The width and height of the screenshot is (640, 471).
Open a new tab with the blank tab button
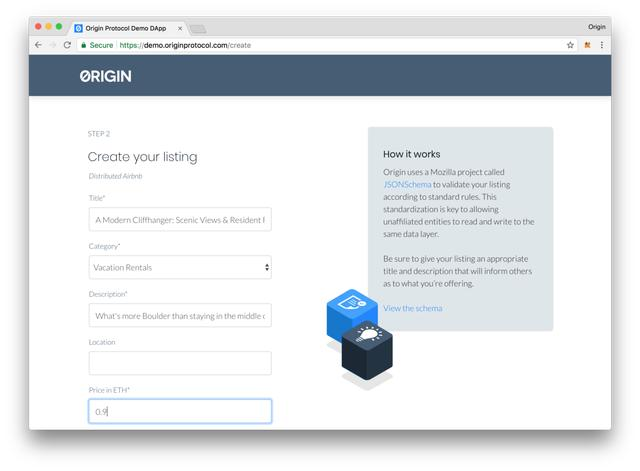[x=198, y=29]
